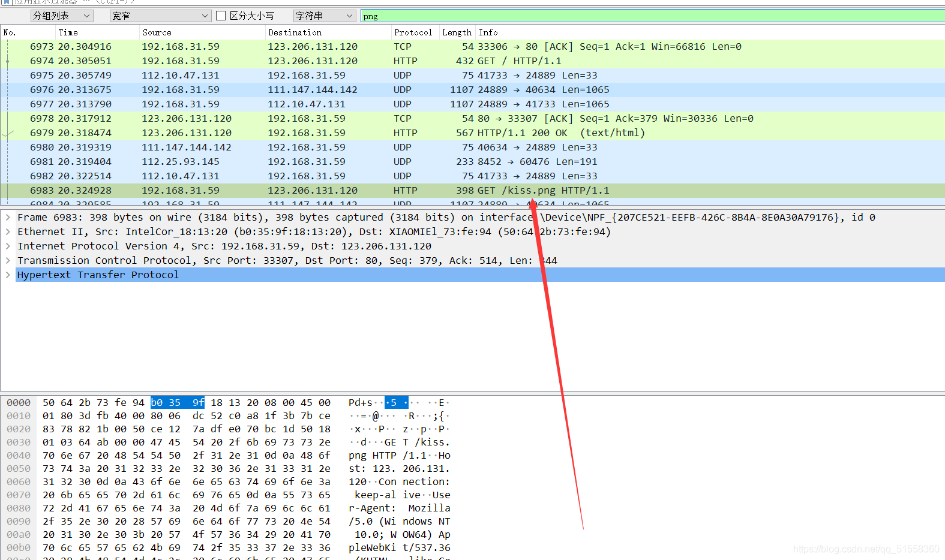945x560 pixels.
Task: Click hex offset 0000 row bytes
Action: [186, 403]
